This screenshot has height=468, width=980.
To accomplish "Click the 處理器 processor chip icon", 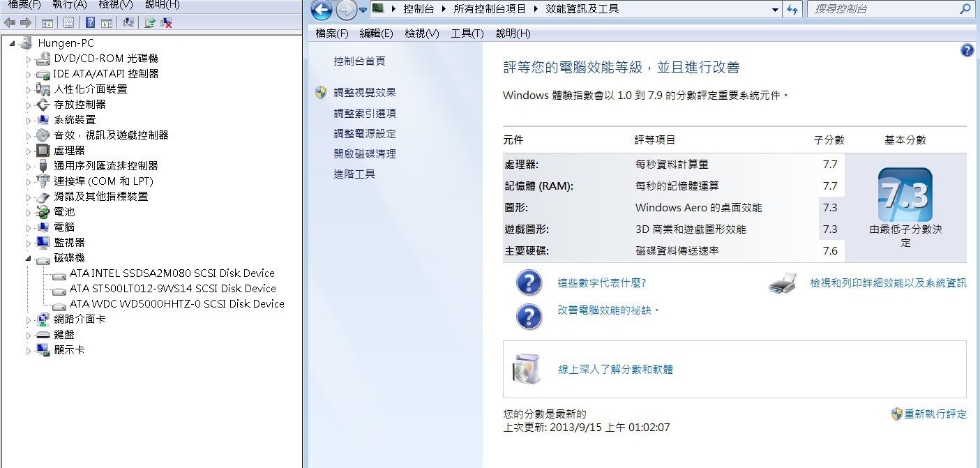I will (x=43, y=151).
